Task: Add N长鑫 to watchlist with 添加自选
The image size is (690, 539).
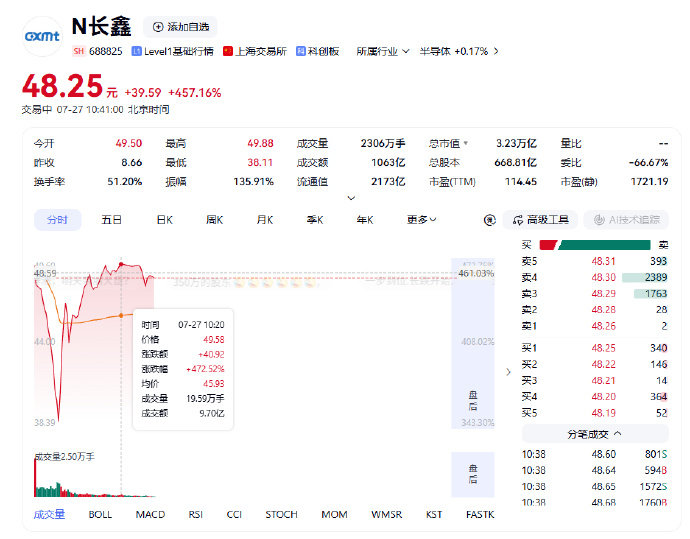Action: pos(180,27)
